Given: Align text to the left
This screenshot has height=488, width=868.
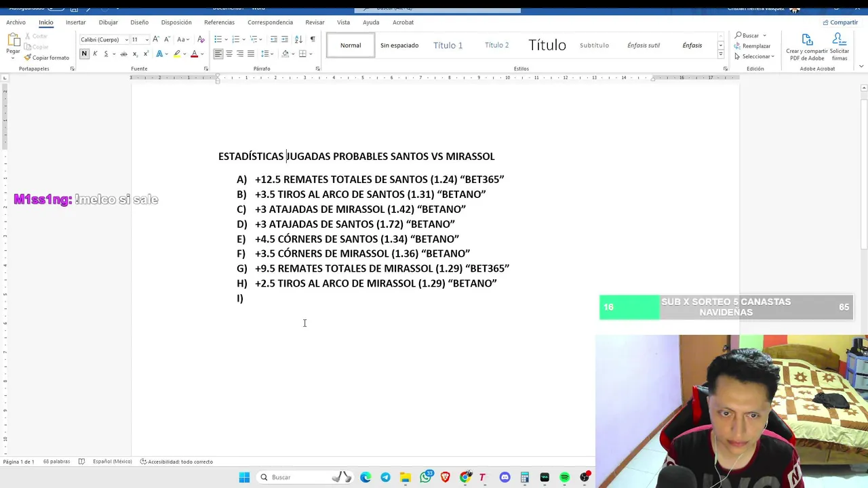Looking at the screenshot, I should click(x=218, y=54).
